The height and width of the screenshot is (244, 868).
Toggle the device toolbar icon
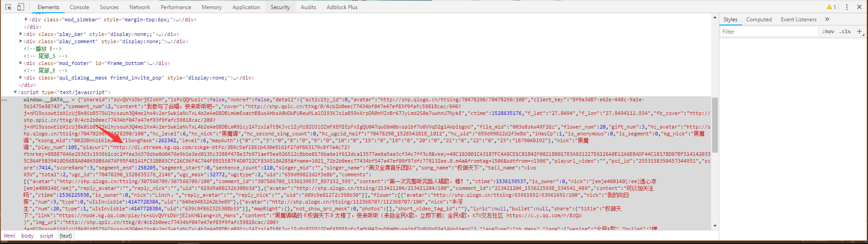point(20,7)
